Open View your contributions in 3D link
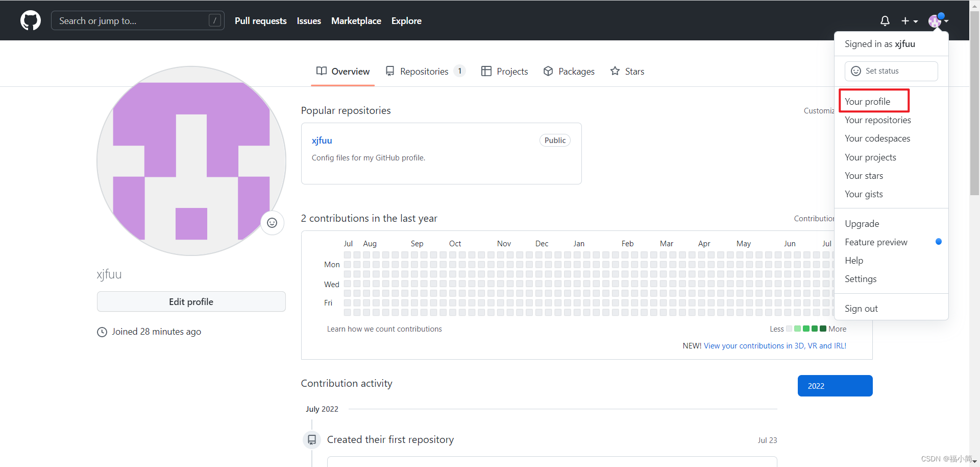The width and height of the screenshot is (980, 467). pyautogui.click(x=775, y=346)
